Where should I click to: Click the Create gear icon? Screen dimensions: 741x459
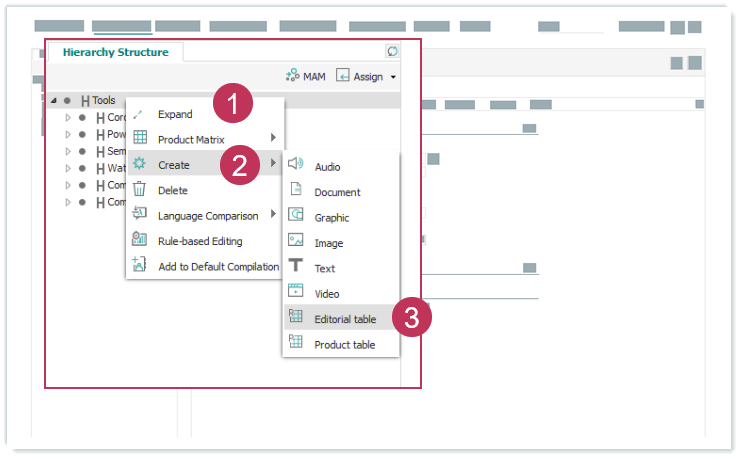(140, 164)
